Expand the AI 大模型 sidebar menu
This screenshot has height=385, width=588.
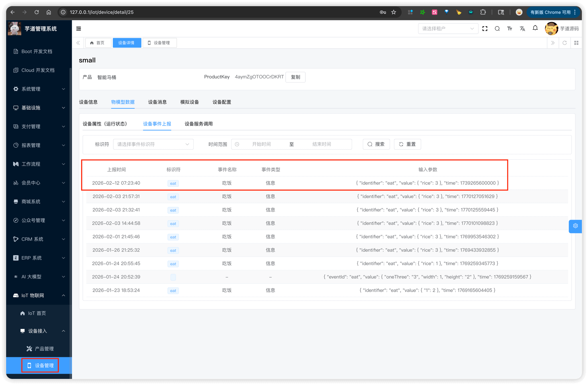(39, 277)
